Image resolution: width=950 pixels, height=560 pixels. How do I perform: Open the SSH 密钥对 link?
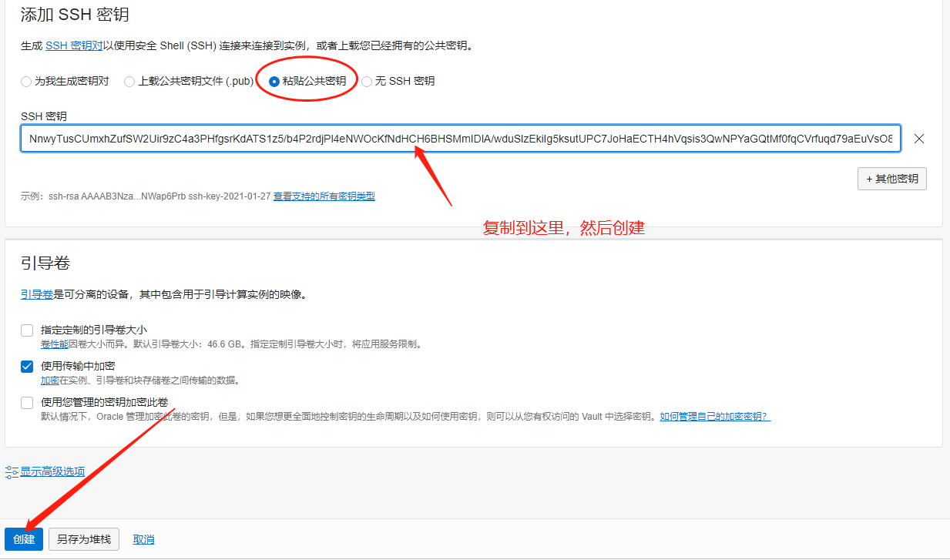click(x=74, y=45)
